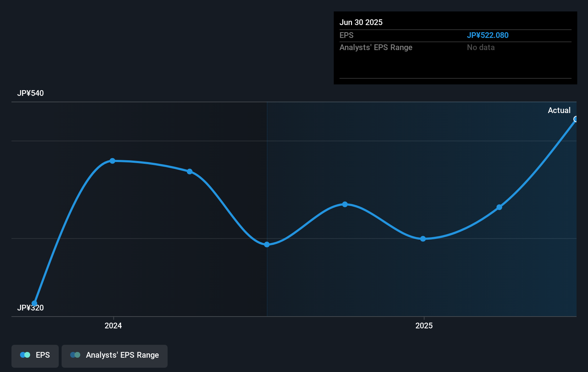This screenshot has height=372, width=588.
Task: Click the JP¥522.080 EPS value in tooltip
Action: 488,35
